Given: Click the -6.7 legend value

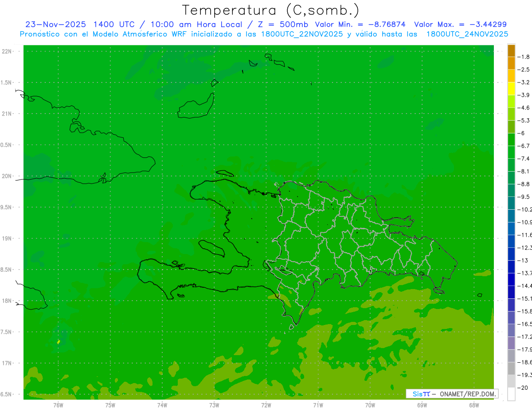Looking at the screenshot, I should [524, 146].
